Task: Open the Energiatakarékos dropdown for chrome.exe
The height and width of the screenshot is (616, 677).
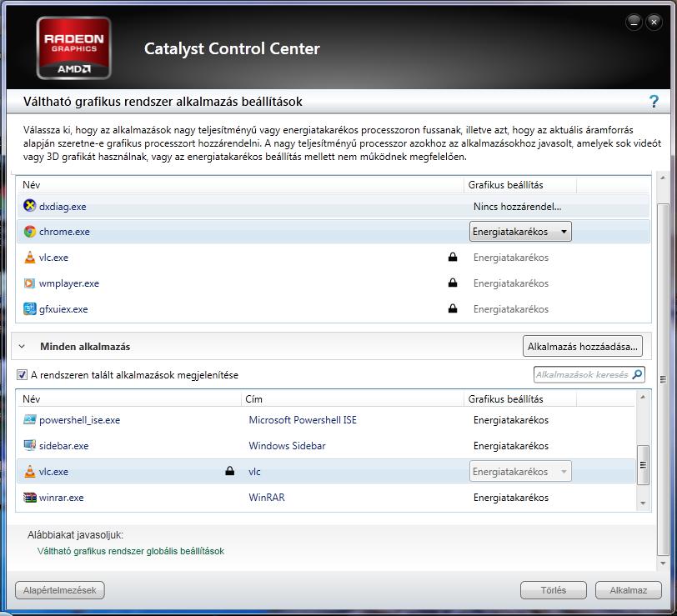Action: pos(520,232)
